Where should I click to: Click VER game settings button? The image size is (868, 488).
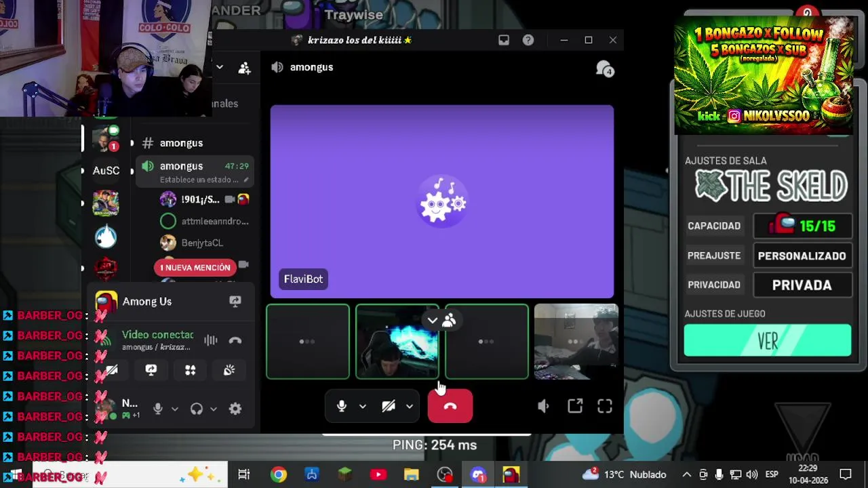[768, 340]
